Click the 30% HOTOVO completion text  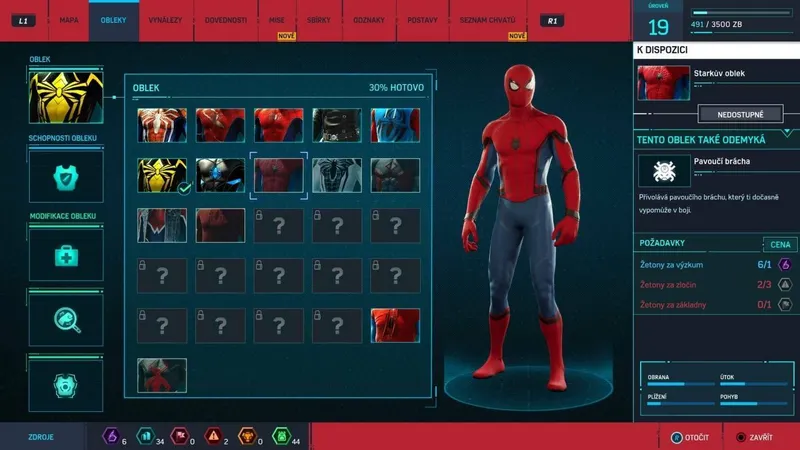(396, 88)
